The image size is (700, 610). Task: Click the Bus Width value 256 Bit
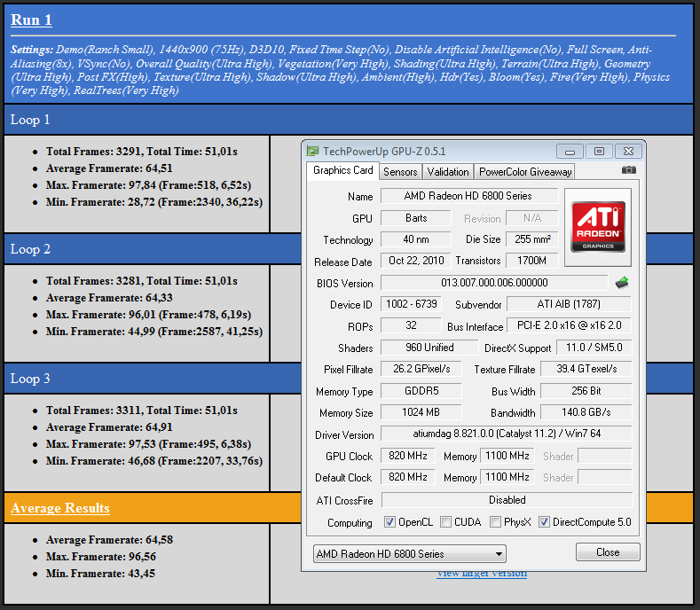[586, 391]
